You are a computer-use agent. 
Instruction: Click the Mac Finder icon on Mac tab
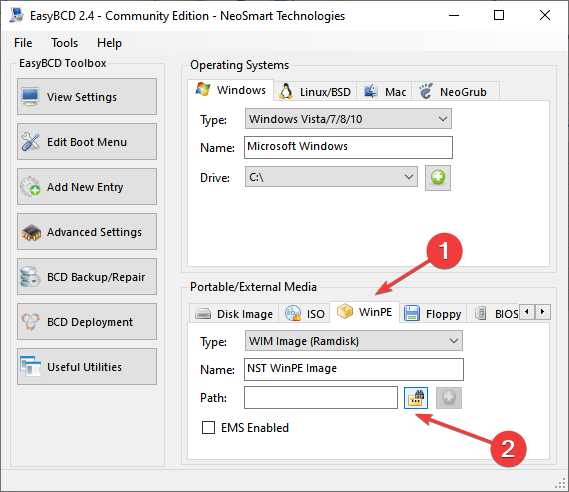tap(371, 91)
